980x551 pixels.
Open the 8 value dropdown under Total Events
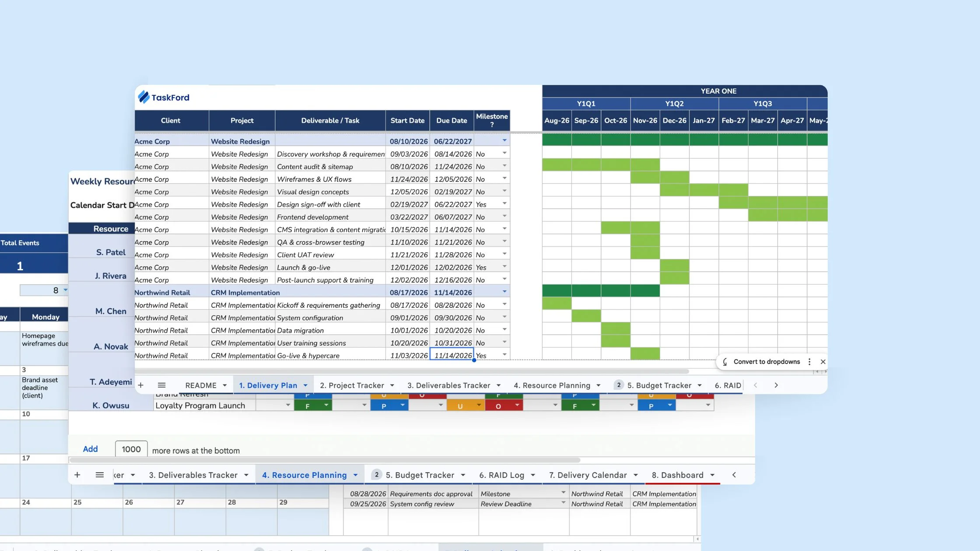(66, 290)
